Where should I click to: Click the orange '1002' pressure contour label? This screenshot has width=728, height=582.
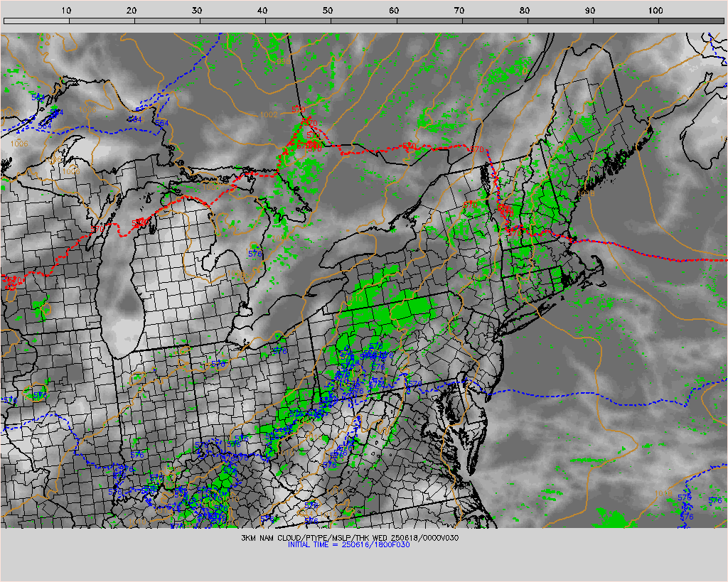(268, 114)
